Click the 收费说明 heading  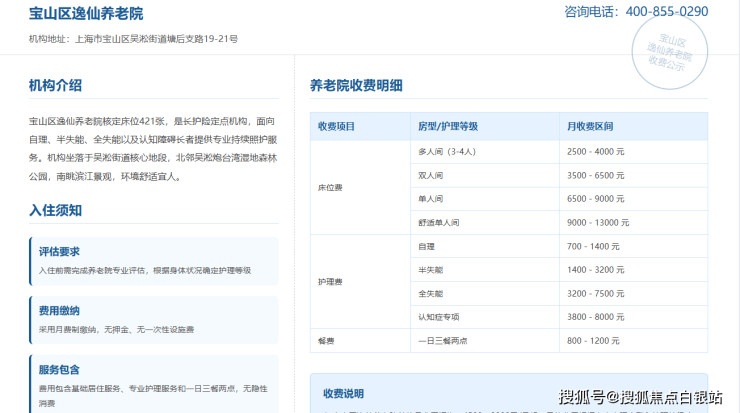tap(343, 394)
